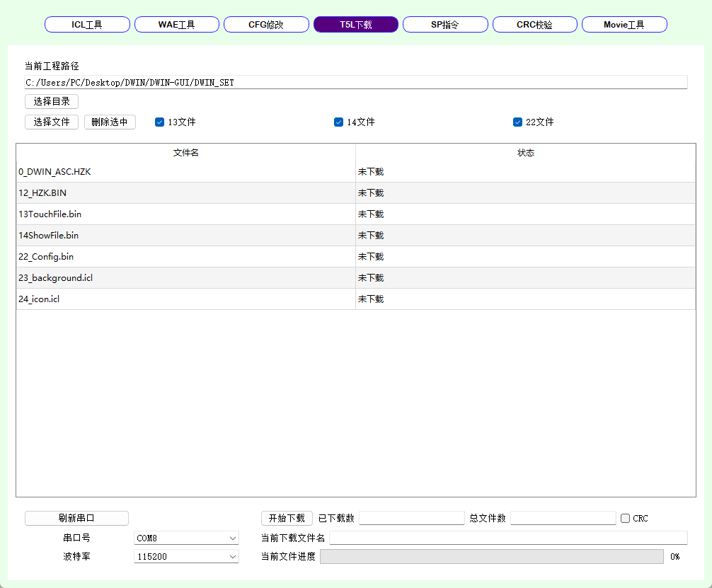The width and height of the screenshot is (712, 588).
Task: Uncheck the 13文件 checkbox
Action: point(160,122)
